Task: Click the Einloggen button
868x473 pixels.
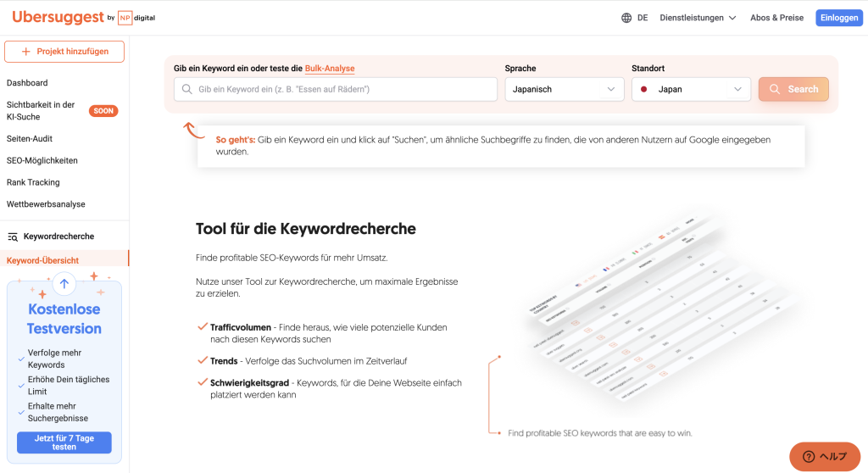Action: [x=838, y=18]
